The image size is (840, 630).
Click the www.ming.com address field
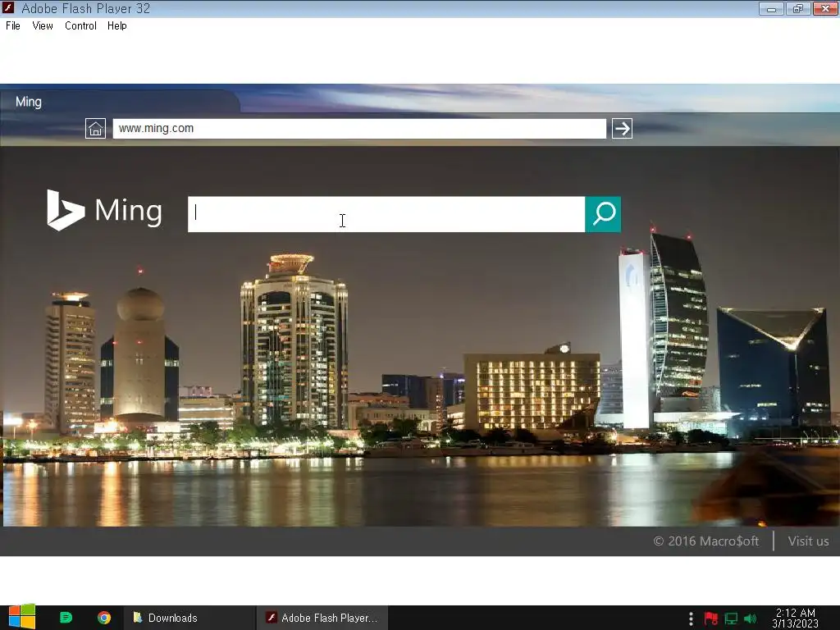359,129
